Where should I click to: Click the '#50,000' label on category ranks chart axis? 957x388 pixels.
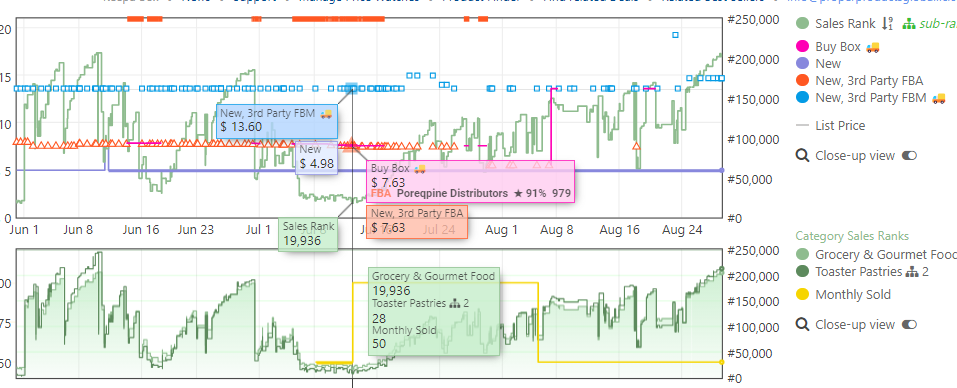click(751, 353)
